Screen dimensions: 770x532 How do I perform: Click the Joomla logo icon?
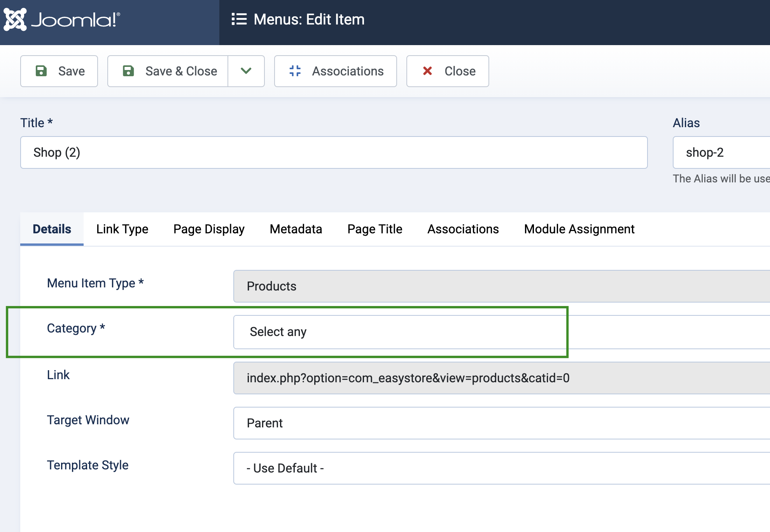point(15,19)
